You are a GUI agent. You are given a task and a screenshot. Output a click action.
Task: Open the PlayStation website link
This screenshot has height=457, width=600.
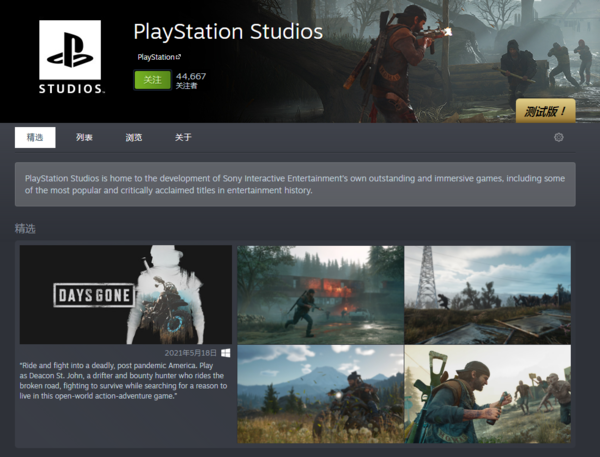(x=156, y=57)
